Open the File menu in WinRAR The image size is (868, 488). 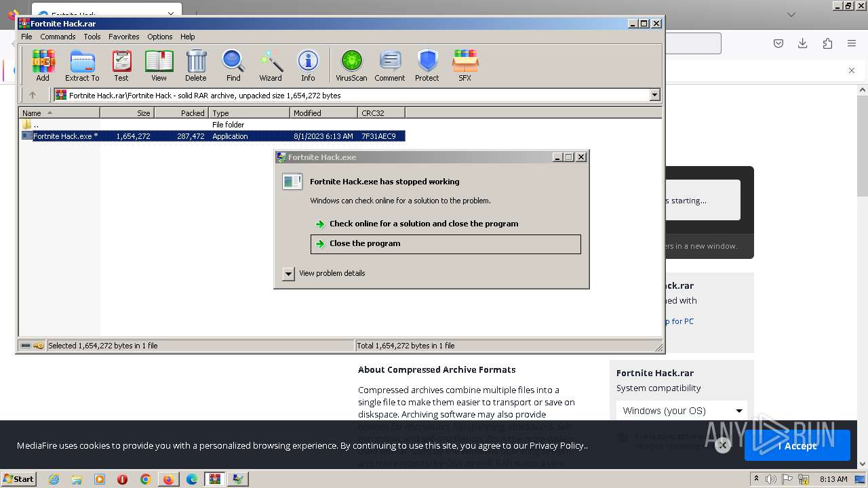[26, 37]
